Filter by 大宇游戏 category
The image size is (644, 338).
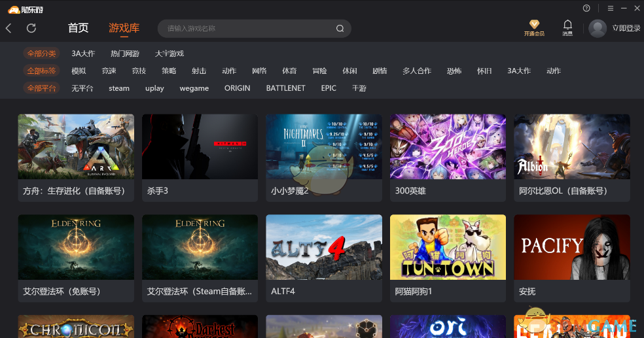tap(170, 54)
